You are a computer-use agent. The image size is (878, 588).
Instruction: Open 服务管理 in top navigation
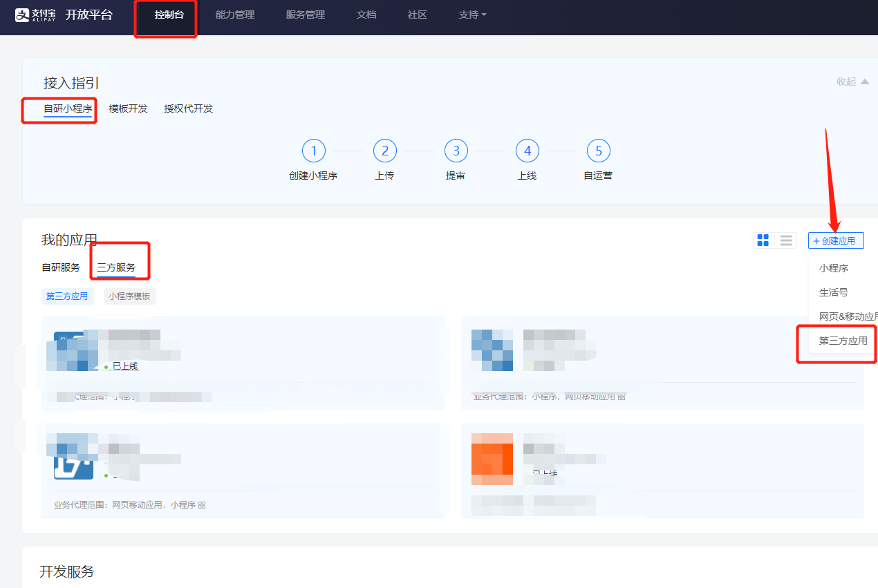(305, 15)
